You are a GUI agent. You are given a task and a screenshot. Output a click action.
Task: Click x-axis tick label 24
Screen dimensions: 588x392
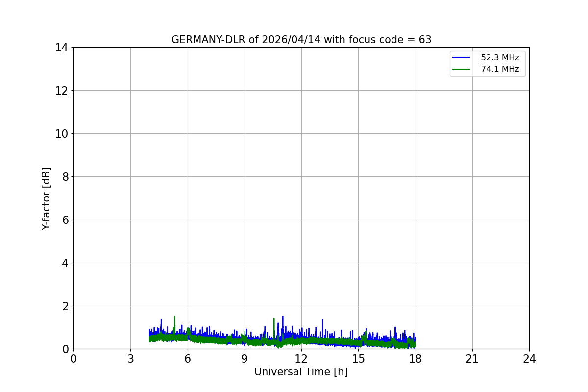tap(529, 359)
